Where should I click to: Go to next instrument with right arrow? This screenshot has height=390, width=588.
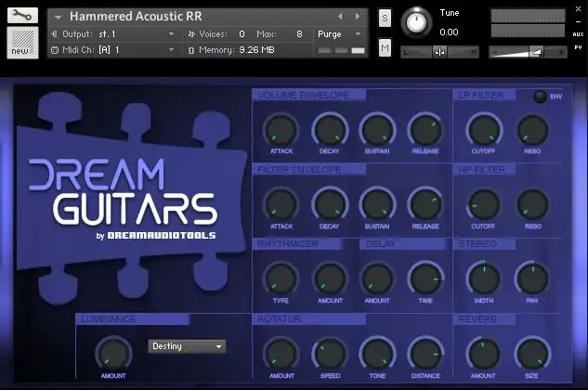tap(358, 17)
